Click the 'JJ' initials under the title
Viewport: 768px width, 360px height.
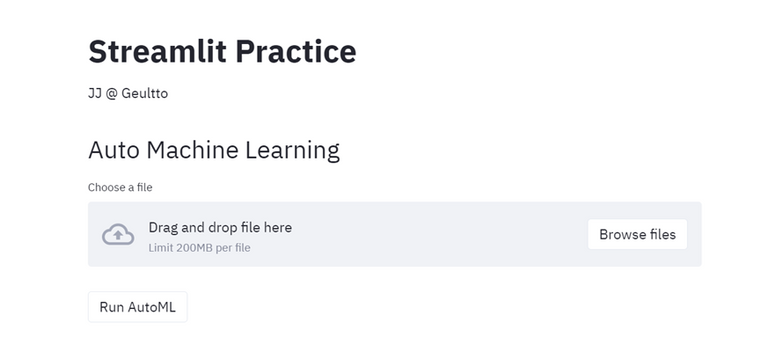point(95,93)
